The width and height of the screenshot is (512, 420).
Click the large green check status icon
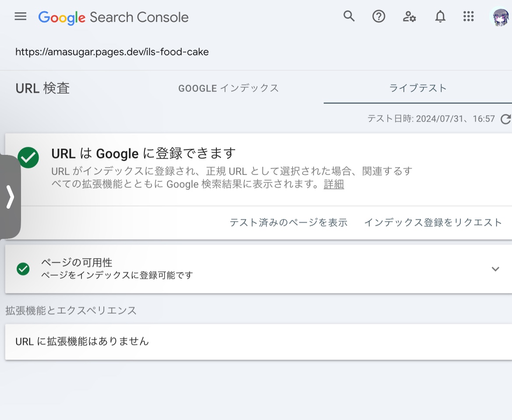[x=28, y=157]
